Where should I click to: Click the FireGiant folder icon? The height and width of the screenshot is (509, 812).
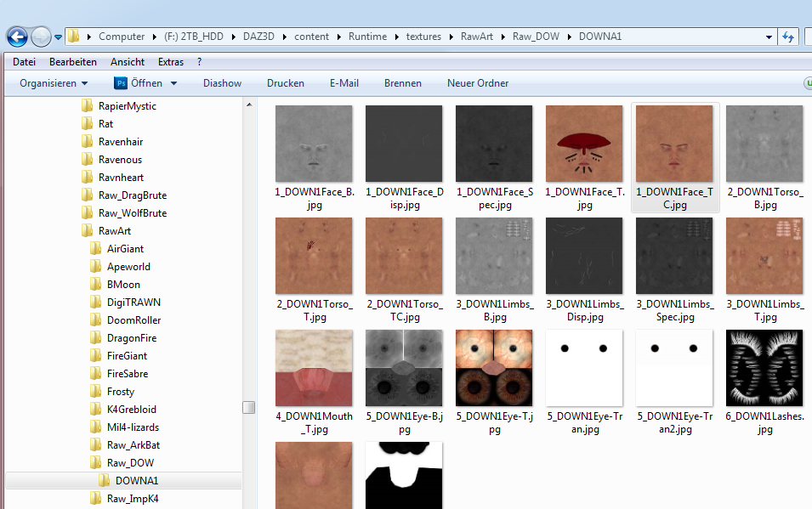96,356
